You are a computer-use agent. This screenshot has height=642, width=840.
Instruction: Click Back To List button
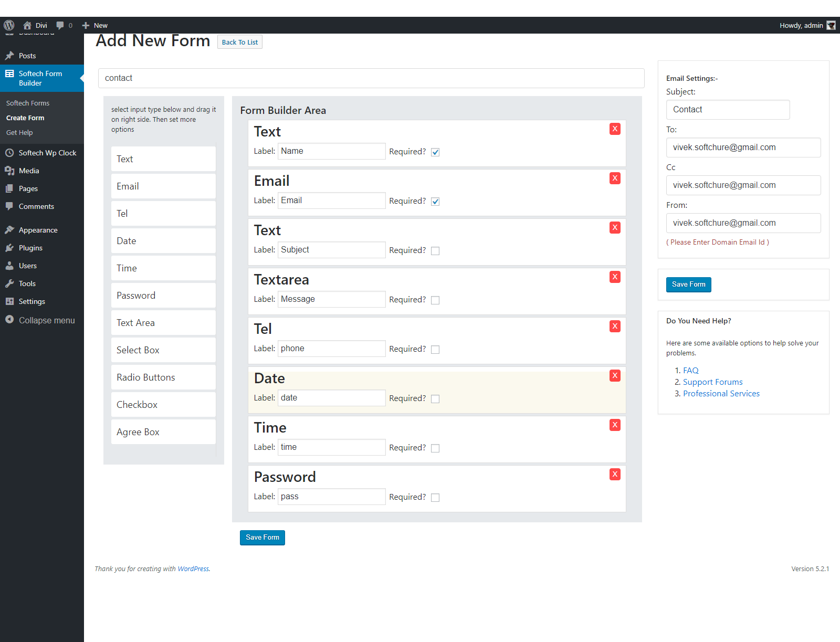[240, 42]
